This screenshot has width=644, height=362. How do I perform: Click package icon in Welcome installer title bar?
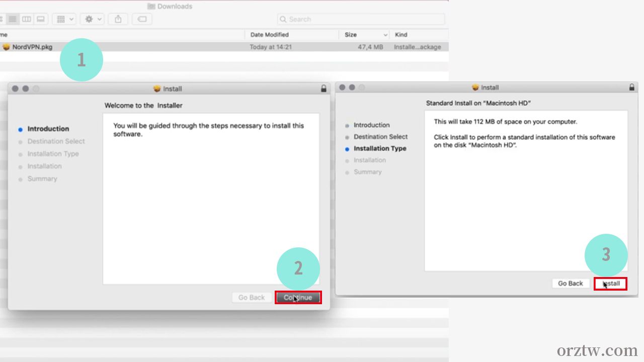pyautogui.click(x=157, y=88)
